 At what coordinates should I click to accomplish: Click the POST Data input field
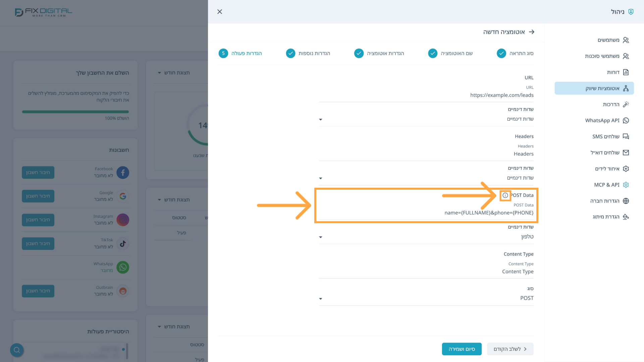[x=426, y=213]
